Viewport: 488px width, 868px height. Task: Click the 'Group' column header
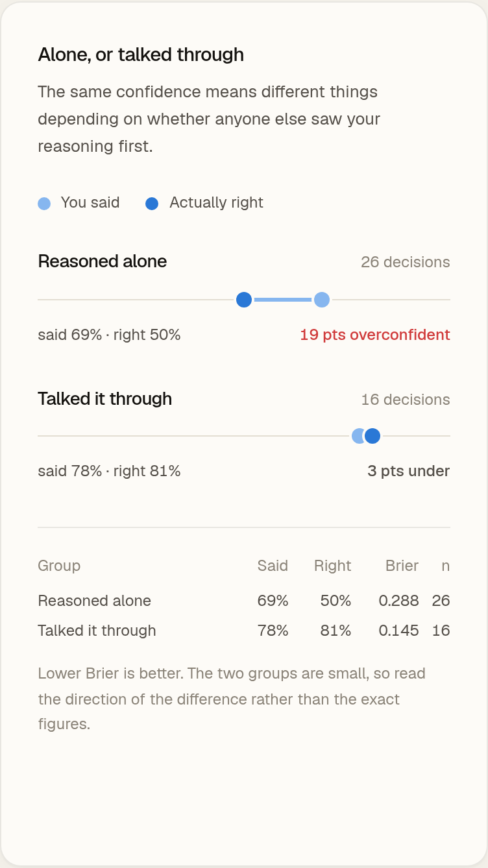(59, 566)
